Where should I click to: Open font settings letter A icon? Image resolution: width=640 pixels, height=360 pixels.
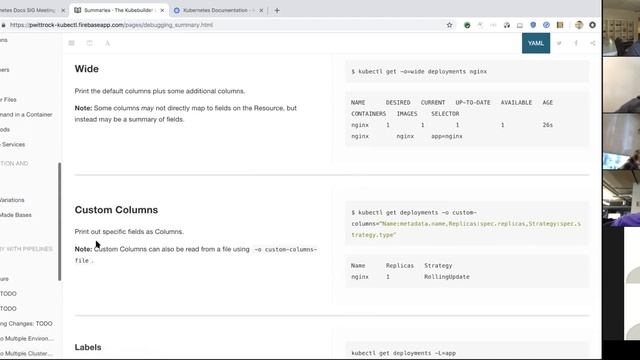coord(107,43)
